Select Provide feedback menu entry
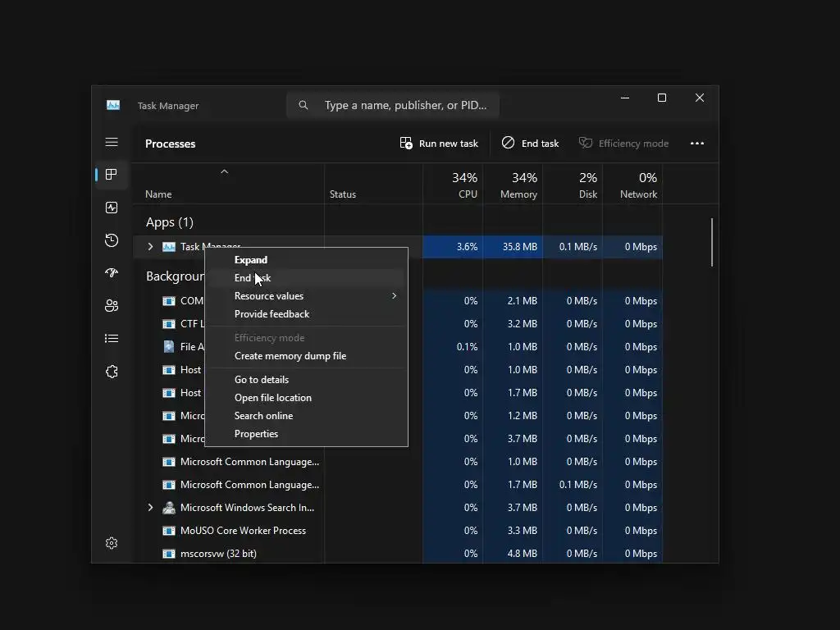840x630 pixels. tap(307, 314)
